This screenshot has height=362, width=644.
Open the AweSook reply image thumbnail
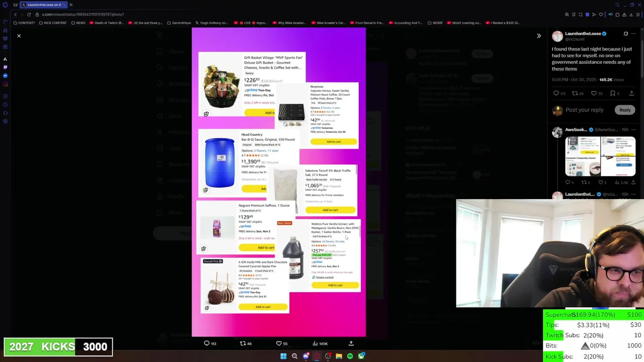click(600, 156)
